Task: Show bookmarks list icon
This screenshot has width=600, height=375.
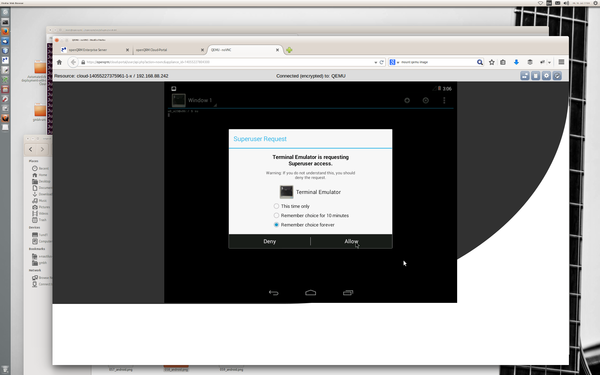Action: coord(503,62)
